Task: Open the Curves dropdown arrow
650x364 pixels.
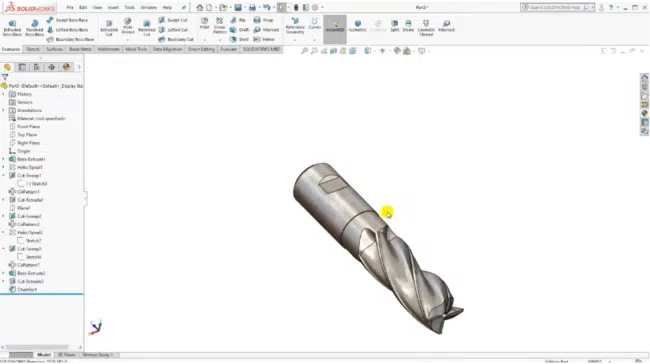Action: pos(315,40)
